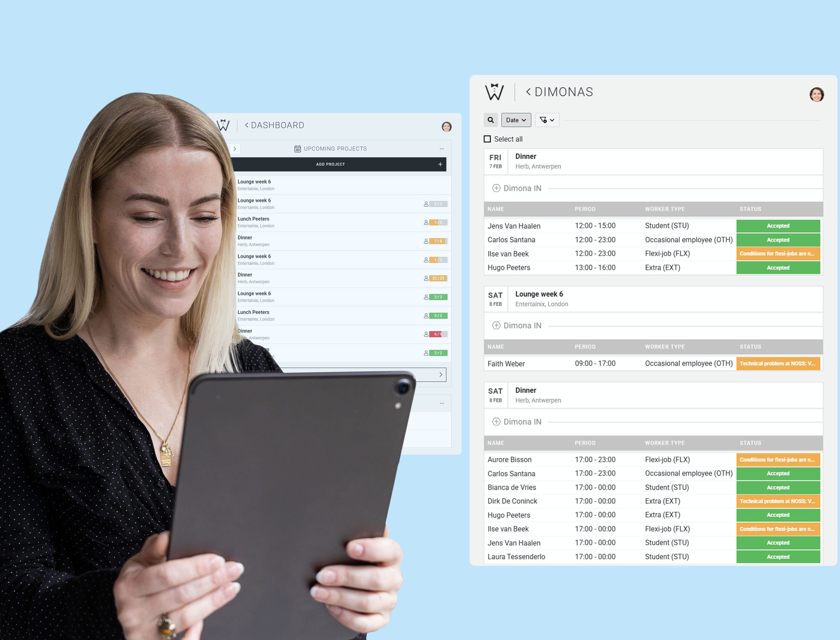Click plus icon of Dimona IN under Lounge week 6

pos(496,325)
